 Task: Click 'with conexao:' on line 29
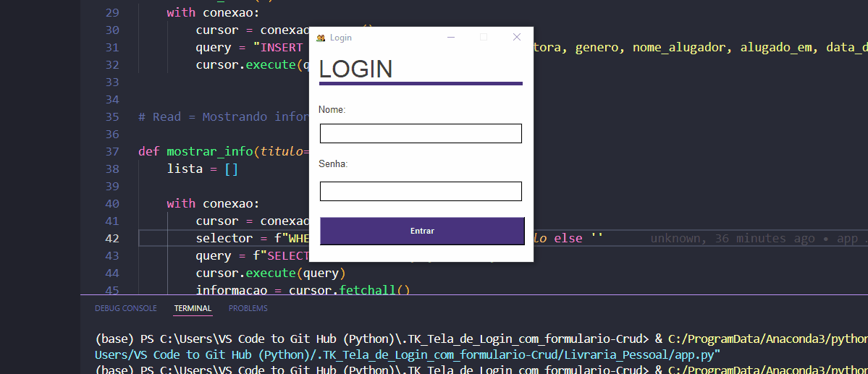(x=213, y=12)
